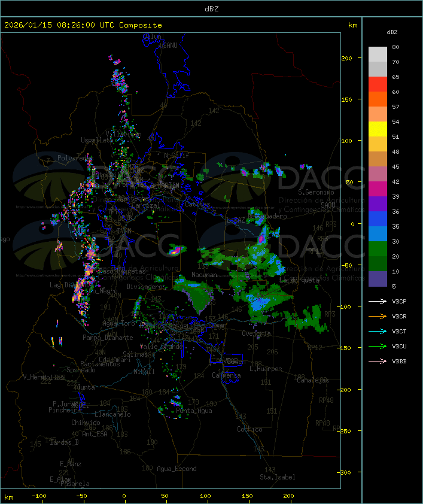Click the Agua_Toro map label
This screenshot has width=423, height=504.
118,323
